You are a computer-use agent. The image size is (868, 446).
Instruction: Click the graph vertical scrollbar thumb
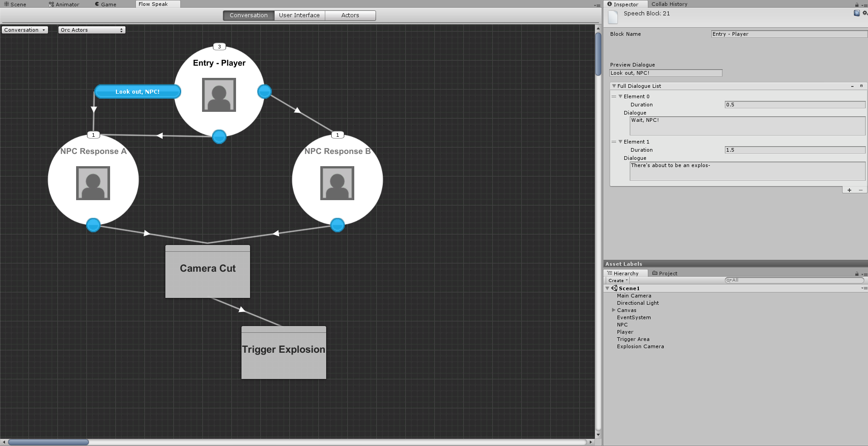(598, 53)
